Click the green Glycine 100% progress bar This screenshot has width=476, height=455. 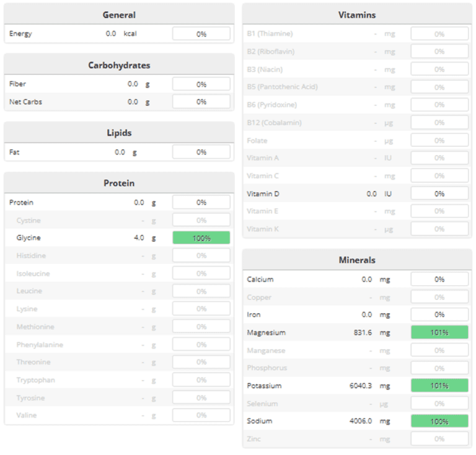pos(201,238)
